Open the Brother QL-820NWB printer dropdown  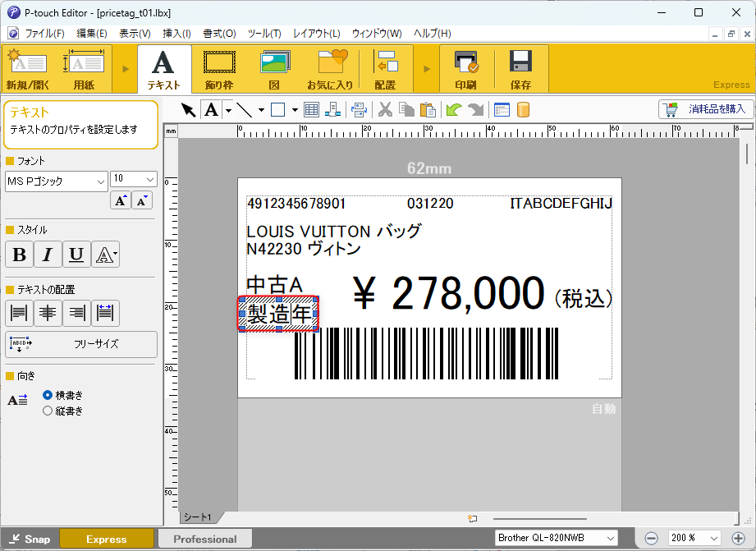pos(557,538)
